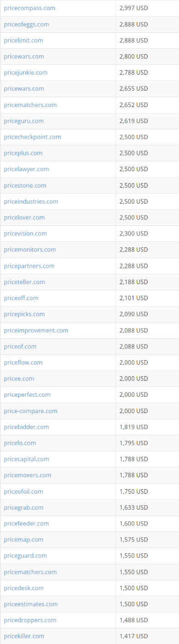
Task: Open priceofoil.com link
Action: tap(23, 491)
